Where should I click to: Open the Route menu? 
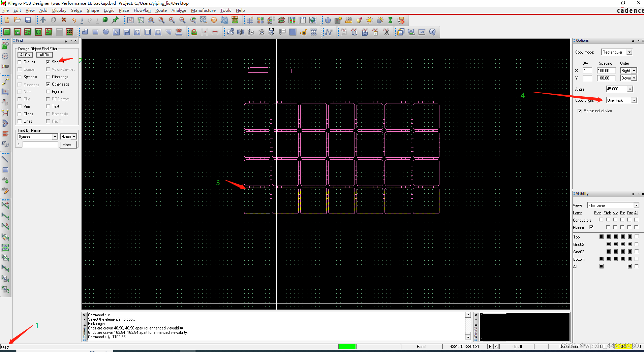click(x=161, y=10)
